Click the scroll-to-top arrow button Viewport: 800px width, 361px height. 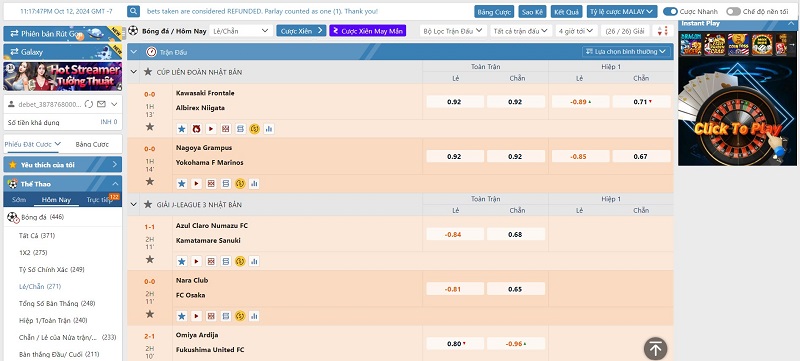pyautogui.click(x=656, y=349)
